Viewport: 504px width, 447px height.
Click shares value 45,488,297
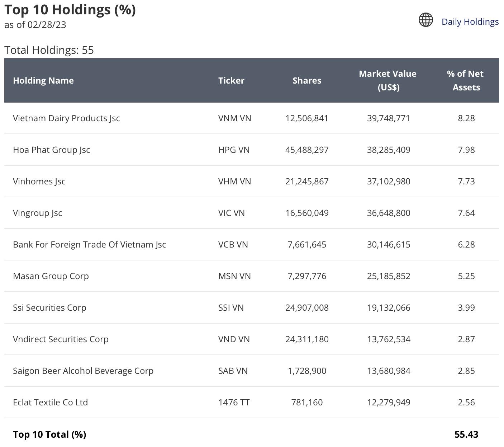[307, 150]
